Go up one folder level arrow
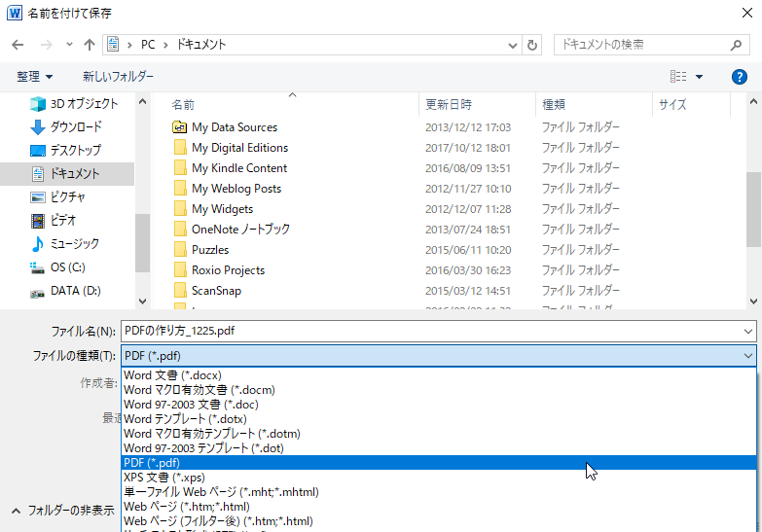Viewport: 762px width, 532px height. [90, 45]
